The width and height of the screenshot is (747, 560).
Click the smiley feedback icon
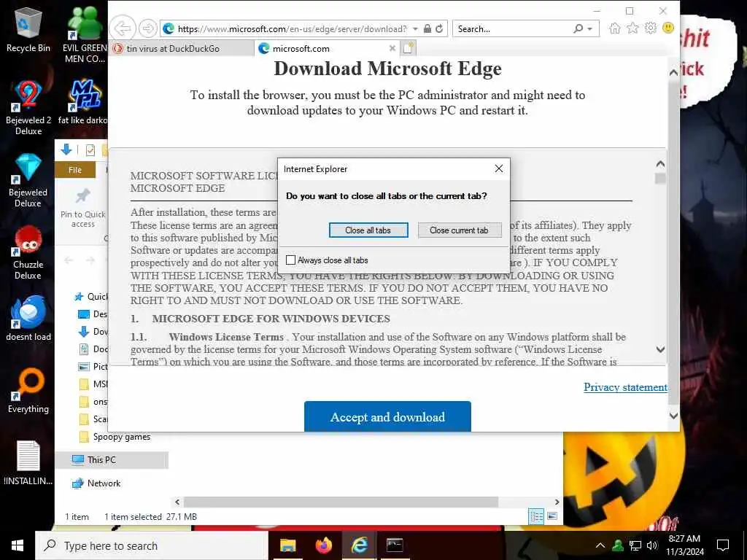(668, 28)
